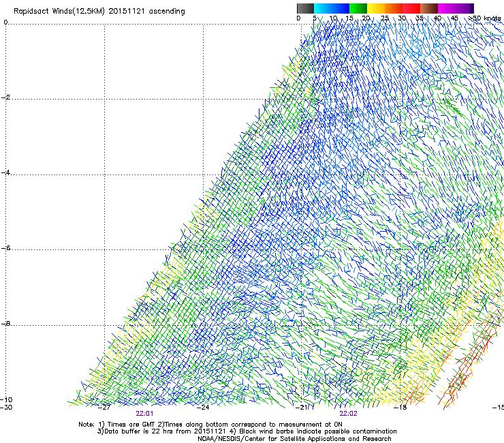Click the brown 35-40 knots legend swatch

pyautogui.click(x=429, y=8)
